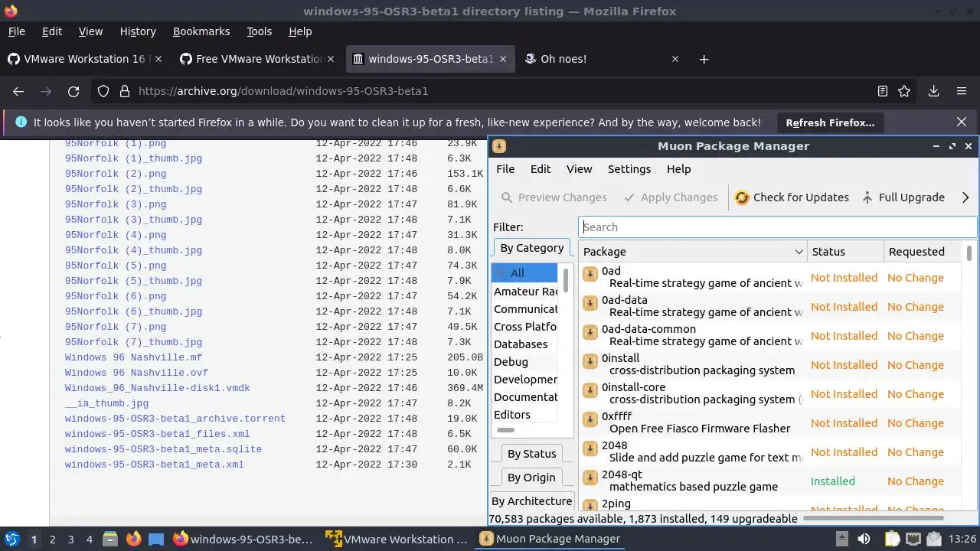The image size is (980, 551).
Task: Click the 0ad package status icon
Action: click(x=590, y=275)
